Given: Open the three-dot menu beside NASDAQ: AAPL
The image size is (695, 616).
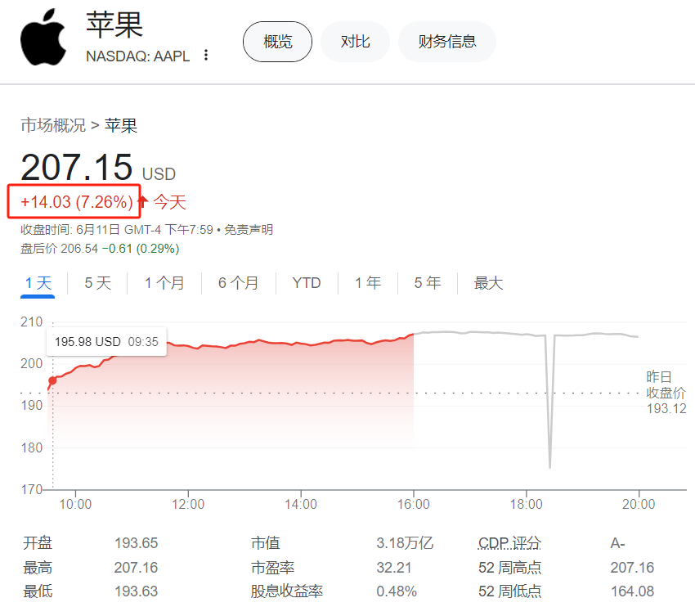Looking at the screenshot, I should (x=205, y=54).
